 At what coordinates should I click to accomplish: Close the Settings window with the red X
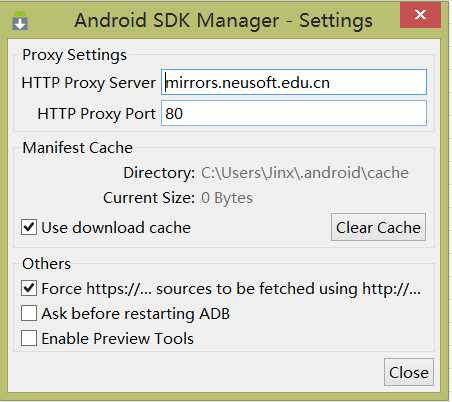420,15
